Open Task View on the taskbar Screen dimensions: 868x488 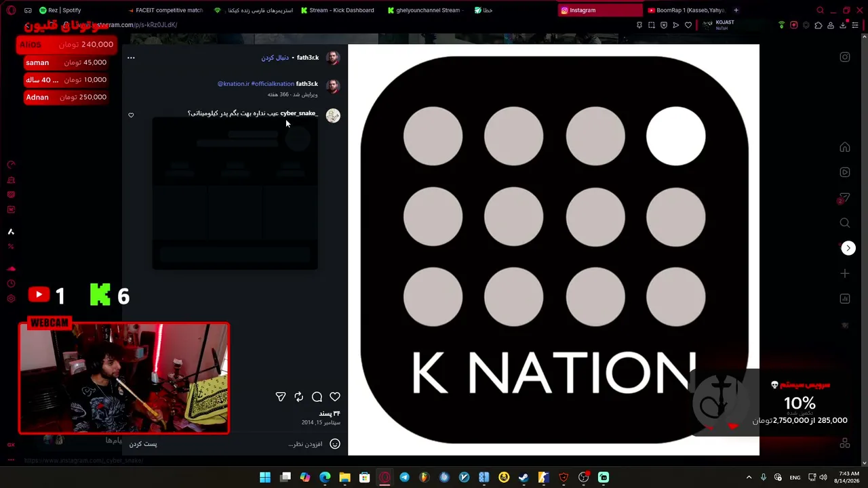285,477
